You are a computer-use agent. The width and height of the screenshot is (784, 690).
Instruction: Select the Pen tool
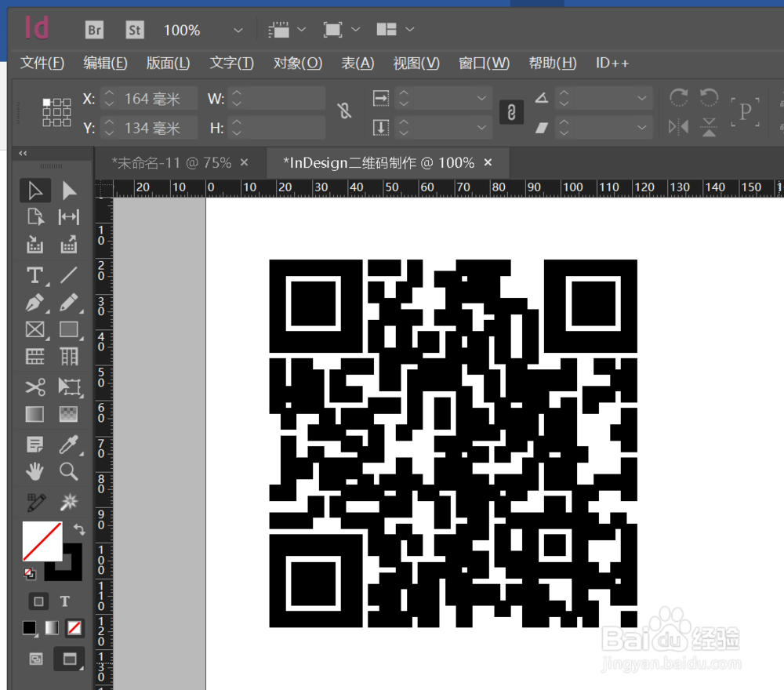point(35,303)
